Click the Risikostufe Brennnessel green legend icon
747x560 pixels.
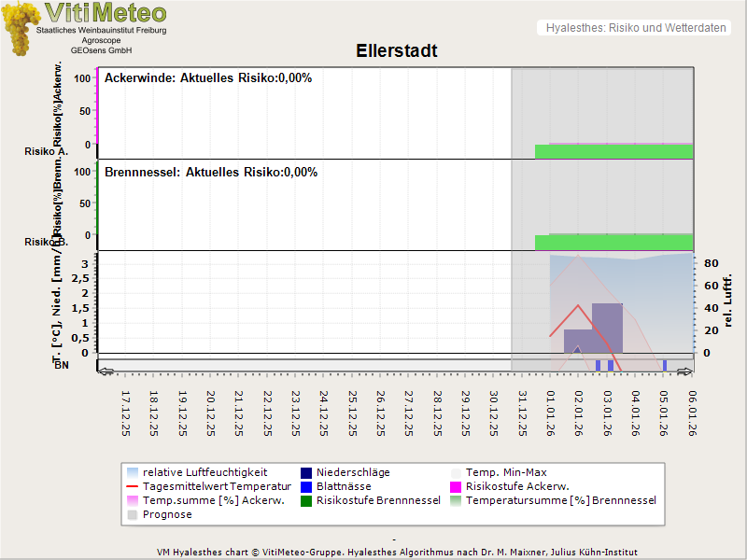point(307,500)
